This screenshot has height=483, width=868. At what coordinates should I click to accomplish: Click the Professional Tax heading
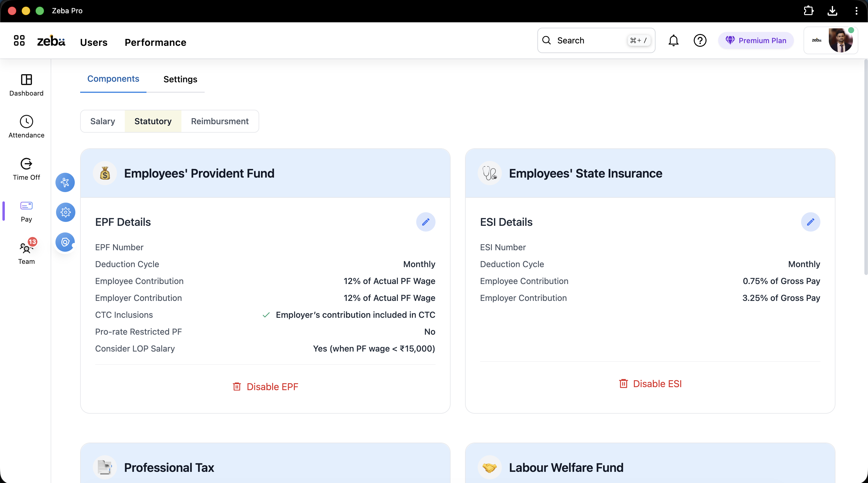coord(169,468)
